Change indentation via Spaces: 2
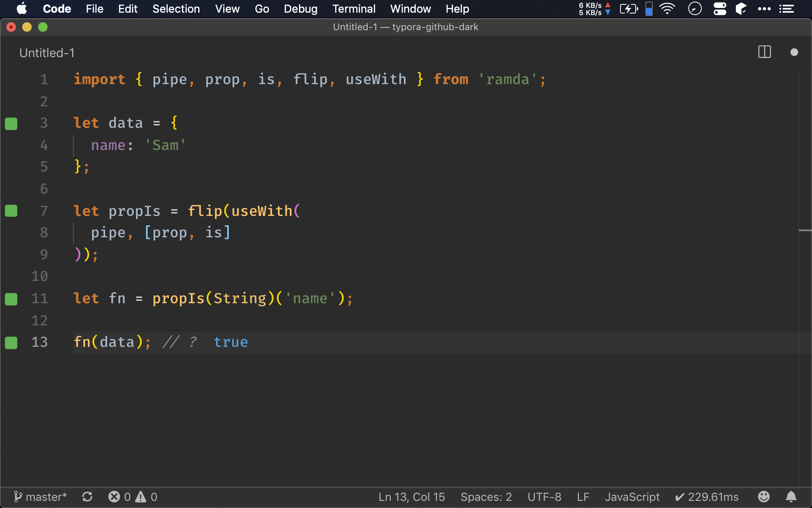The height and width of the screenshot is (508, 812). pyautogui.click(x=486, y=497)
